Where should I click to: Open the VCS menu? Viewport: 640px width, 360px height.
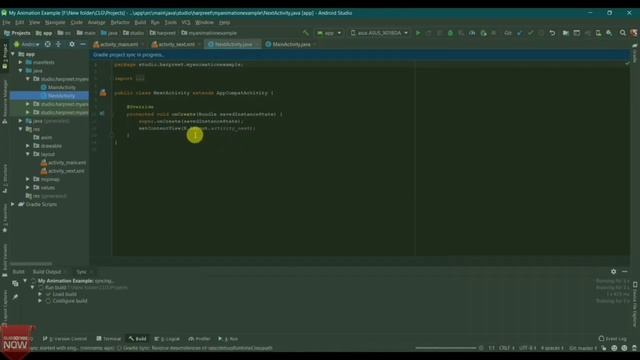pyautogui.click(x=186, y=22)
